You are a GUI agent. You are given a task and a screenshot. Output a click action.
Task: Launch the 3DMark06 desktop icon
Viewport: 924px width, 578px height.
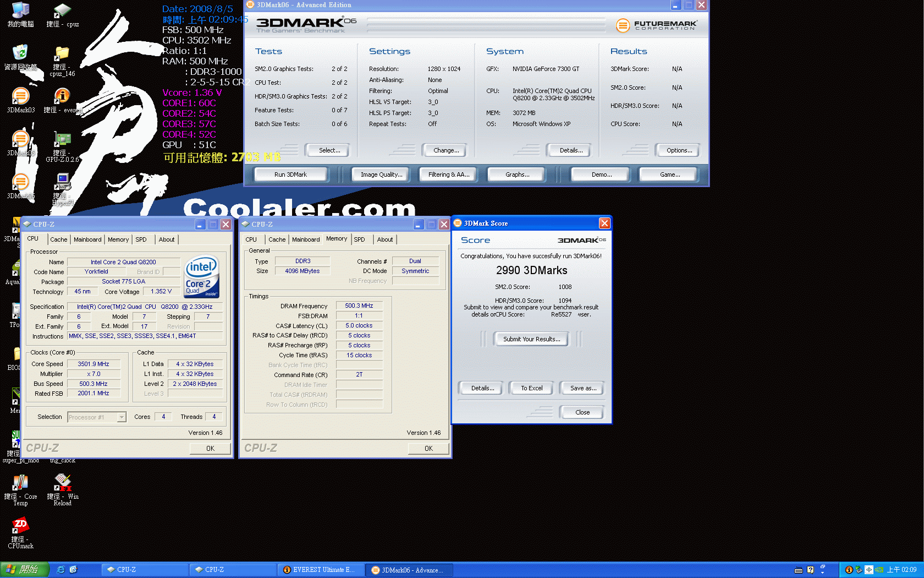pos(20,186)
